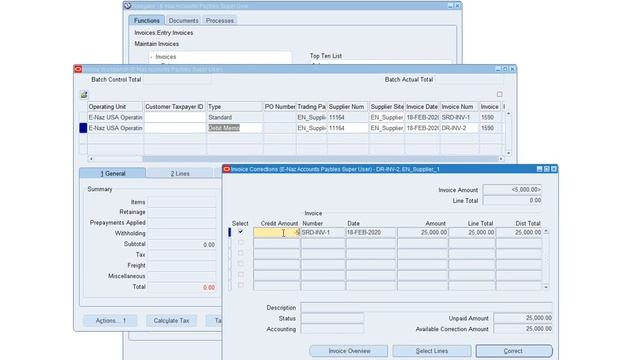The height and width of the screenshot is (360, 640).
Task: Click date 18-FEB-2020 in corrections grid
Action: (x=371, y=232)
